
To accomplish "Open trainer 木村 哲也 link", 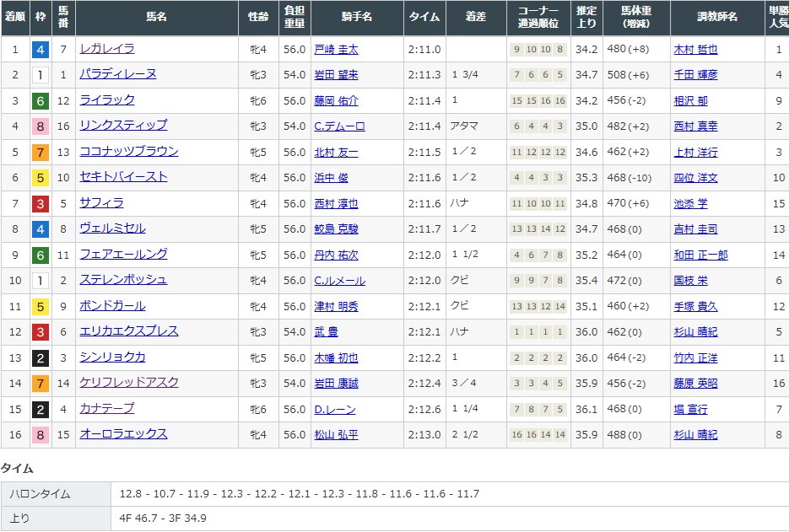I will 695,50.
